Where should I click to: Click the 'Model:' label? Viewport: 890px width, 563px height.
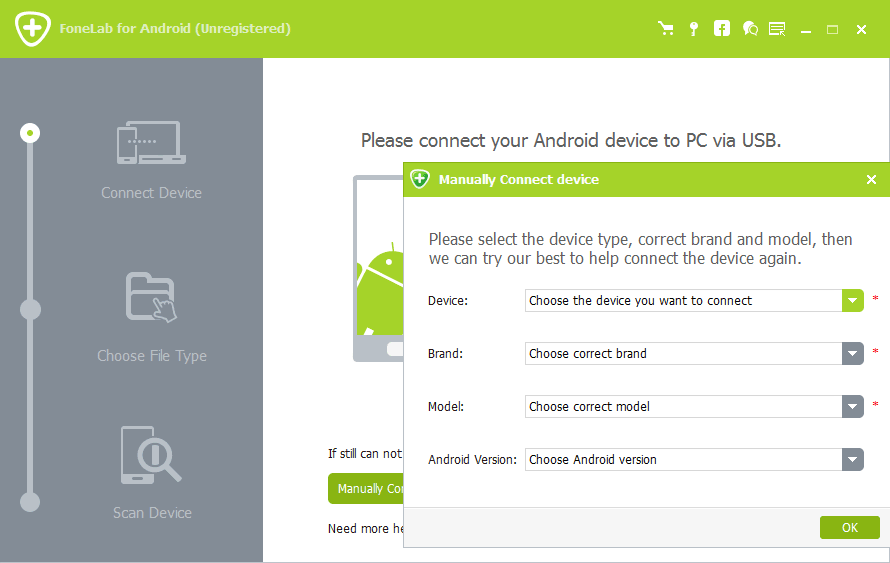(x=446, y=406)
